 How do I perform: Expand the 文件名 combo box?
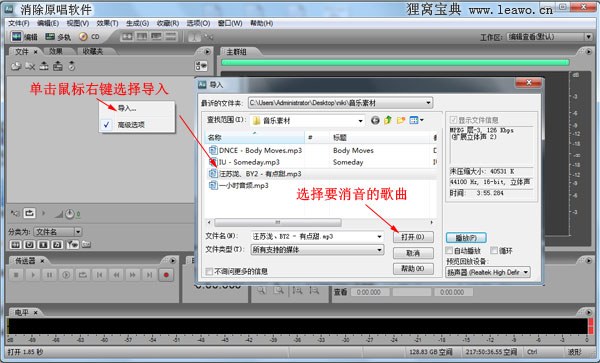click(x=379, y=237)
